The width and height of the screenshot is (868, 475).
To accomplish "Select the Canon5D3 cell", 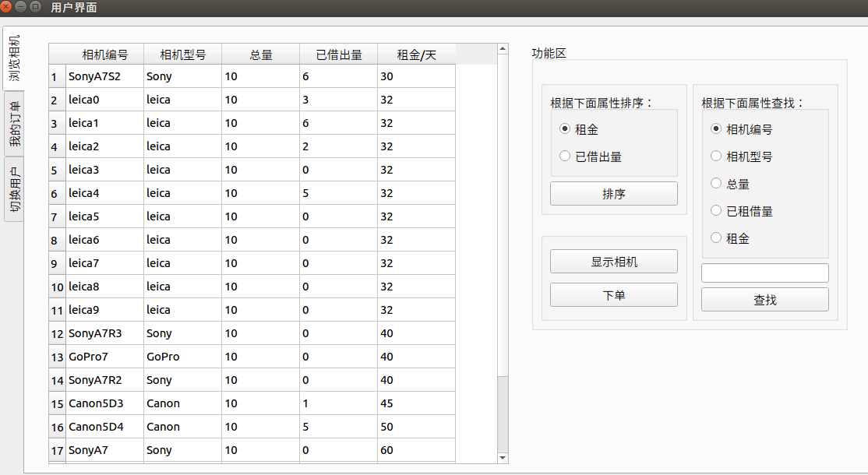I will (104, 403).
